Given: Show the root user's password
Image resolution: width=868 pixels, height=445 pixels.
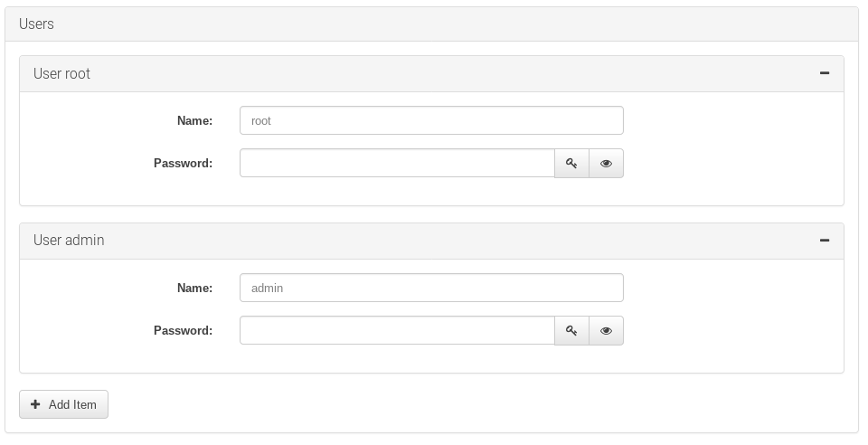Looking at the screenshot, I should (x=606, y=164).
